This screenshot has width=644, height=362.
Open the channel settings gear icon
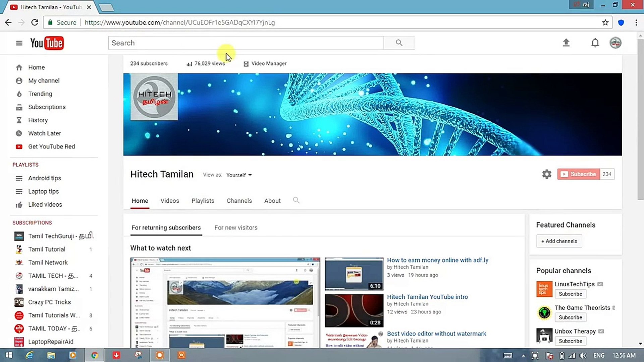[x=547, y=174]
